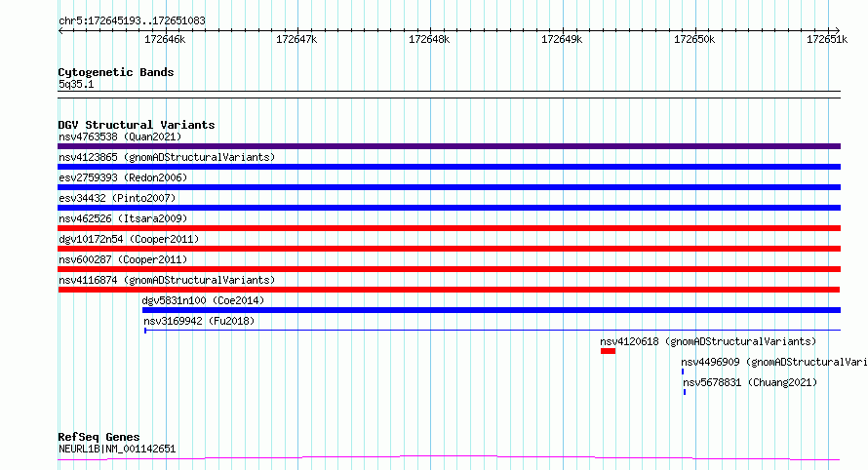Viewport: 868px width, 470px height.
Task: Click the 172648k ruler tick label
Action: pyautogui.click(x=429, y=39)
